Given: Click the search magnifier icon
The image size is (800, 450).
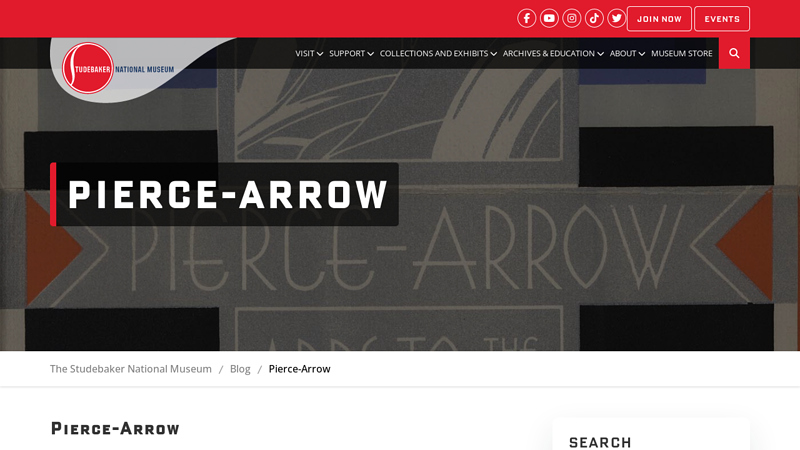Looking at the screenshot, I should pyautogui.click(x=734, y=53).
